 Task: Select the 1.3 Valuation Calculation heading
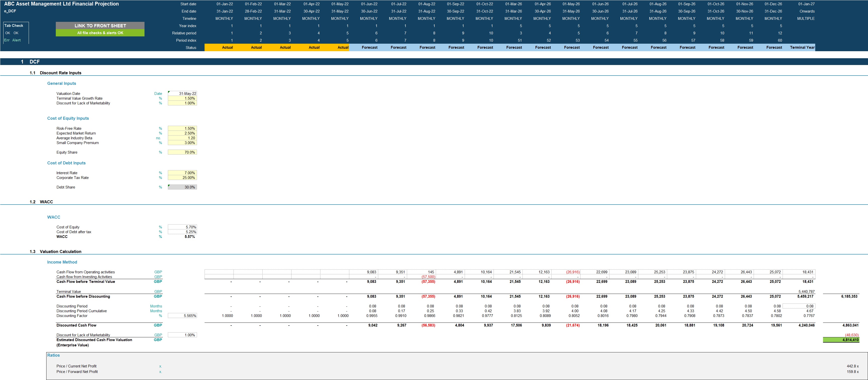(x=55, y=251)
